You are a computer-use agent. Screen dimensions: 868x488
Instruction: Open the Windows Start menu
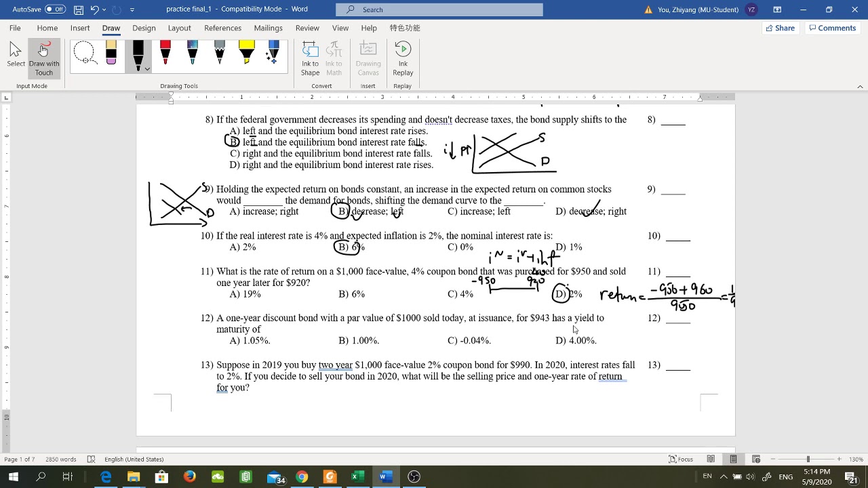click(x=14, y=476)
